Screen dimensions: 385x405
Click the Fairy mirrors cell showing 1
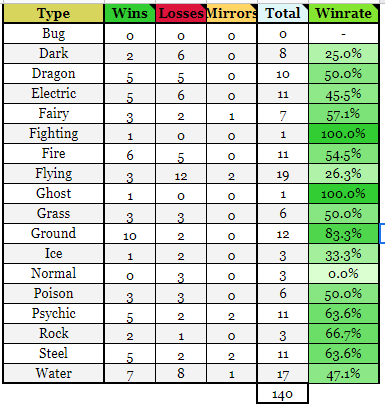click(231, 114)
